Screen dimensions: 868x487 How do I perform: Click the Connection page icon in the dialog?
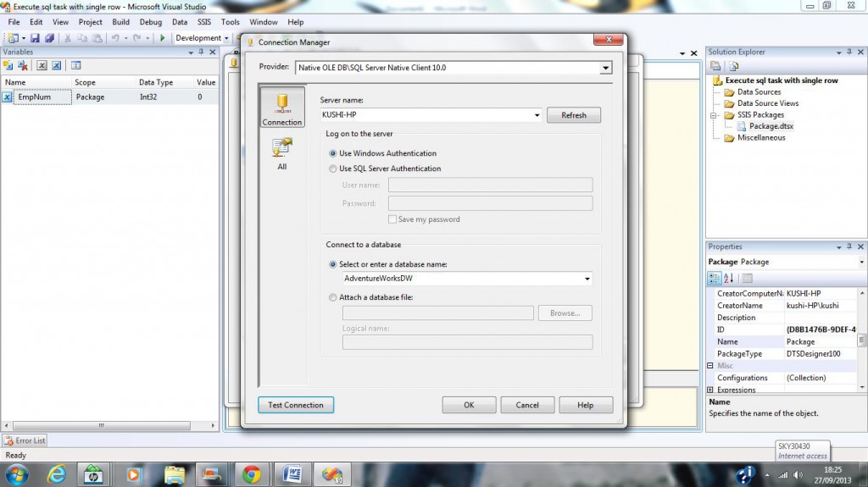pyautogui.click(x=281, y=108)
